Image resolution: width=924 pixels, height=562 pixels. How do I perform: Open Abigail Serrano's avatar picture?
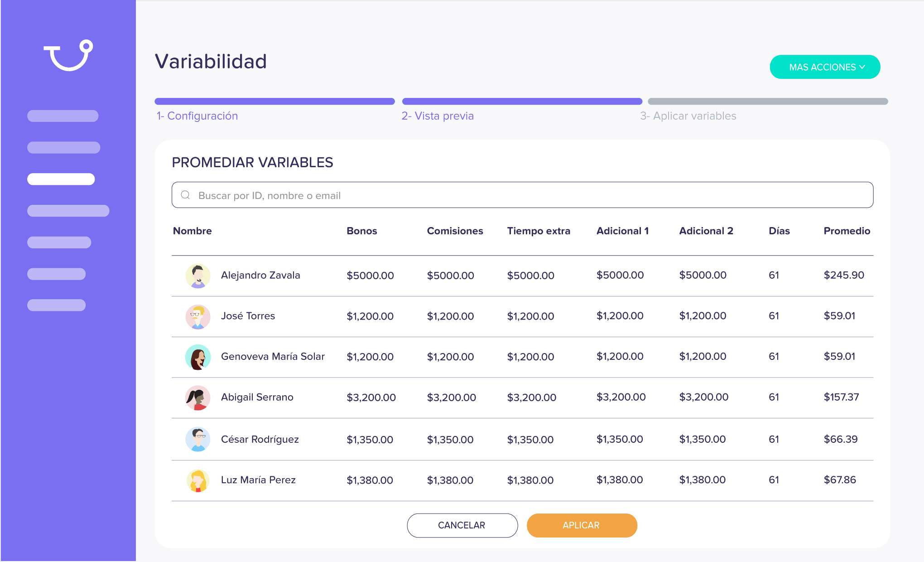tap(198, 397)
